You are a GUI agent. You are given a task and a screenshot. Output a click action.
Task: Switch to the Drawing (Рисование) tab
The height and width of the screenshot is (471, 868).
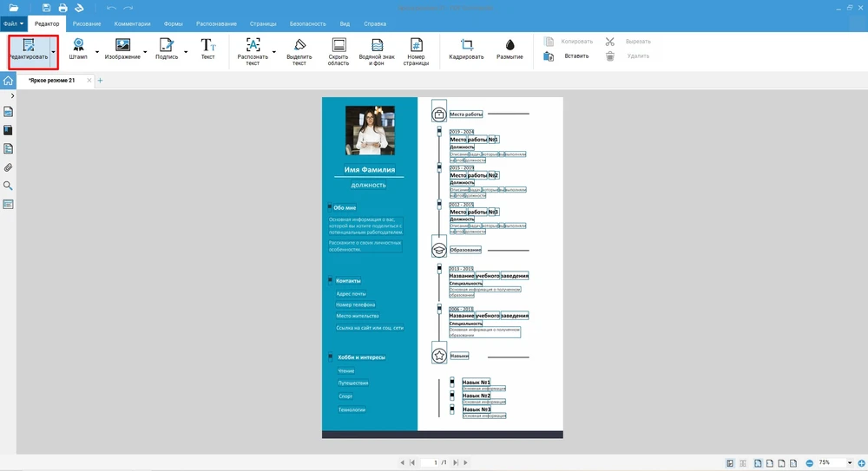pyautogui.click(x=86, y=24)
